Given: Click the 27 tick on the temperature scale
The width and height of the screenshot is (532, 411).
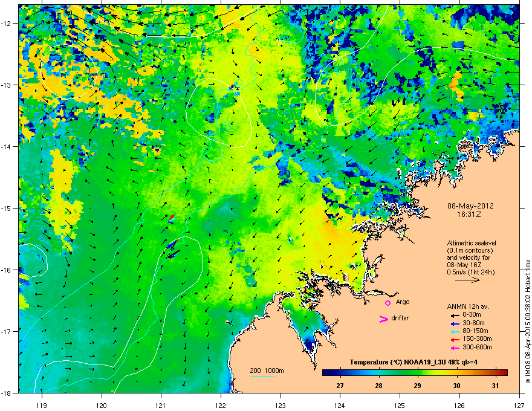Looking at the screenshot, I should coord(340,386).
